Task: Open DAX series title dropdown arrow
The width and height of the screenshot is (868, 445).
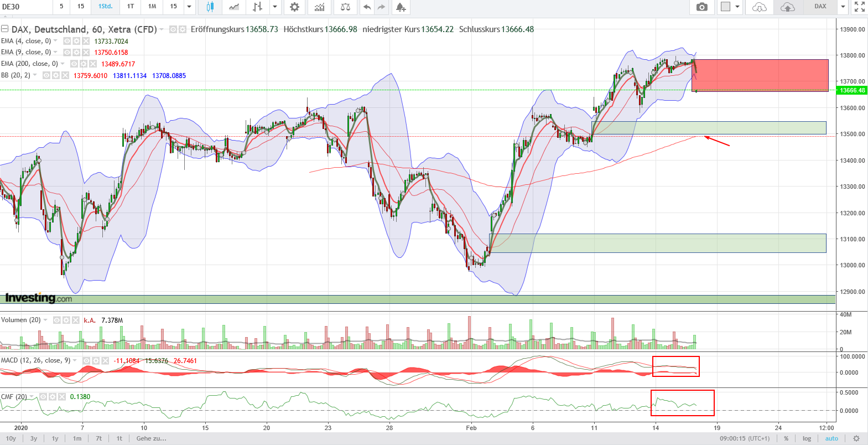Action: (162, 29)
